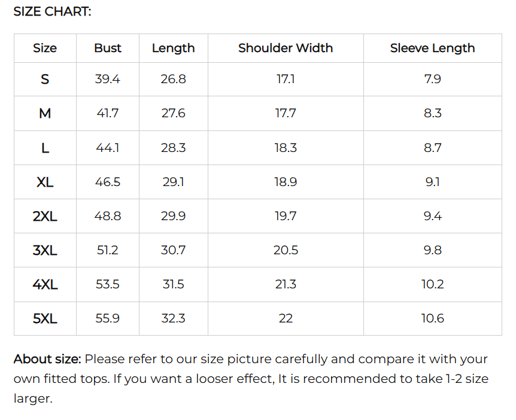Click the About size bold text

point(47,359)
